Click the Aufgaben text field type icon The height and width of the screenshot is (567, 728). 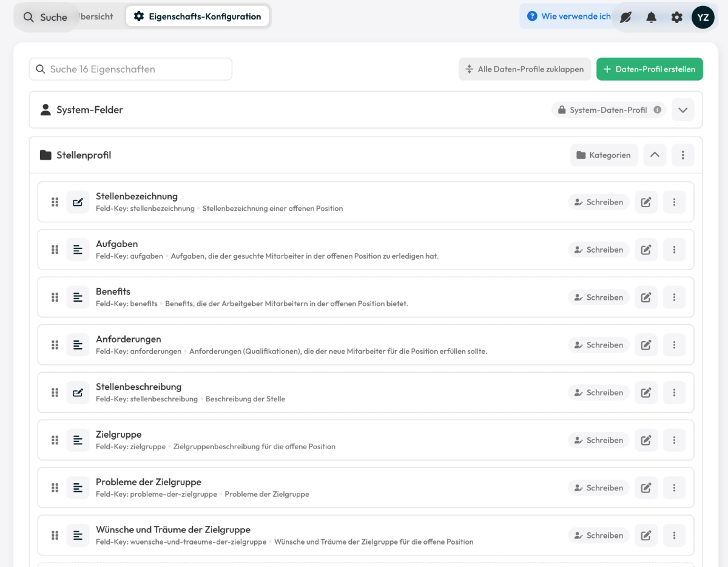pyautogui.click(x=78, y=250)
